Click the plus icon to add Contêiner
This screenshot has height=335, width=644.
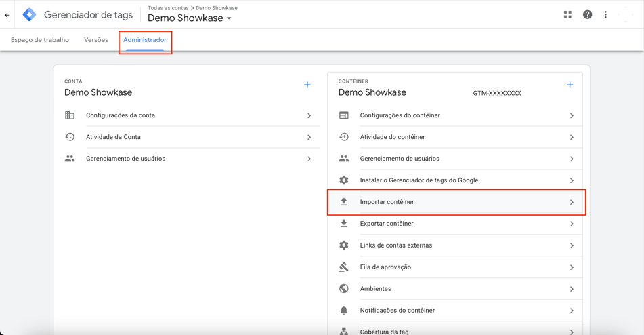[570, 85]
